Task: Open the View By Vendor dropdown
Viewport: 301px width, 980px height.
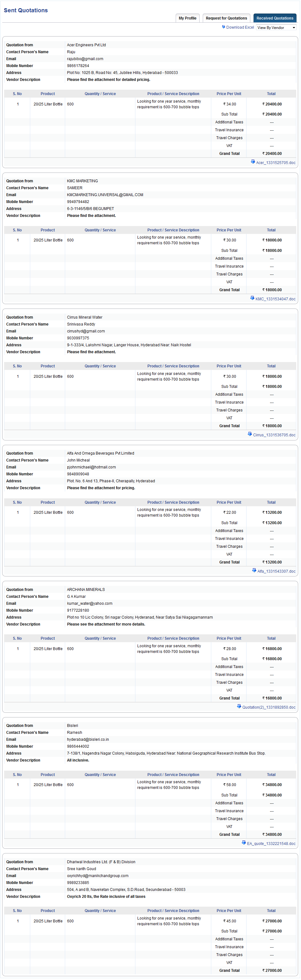Action: pos(276,27)
